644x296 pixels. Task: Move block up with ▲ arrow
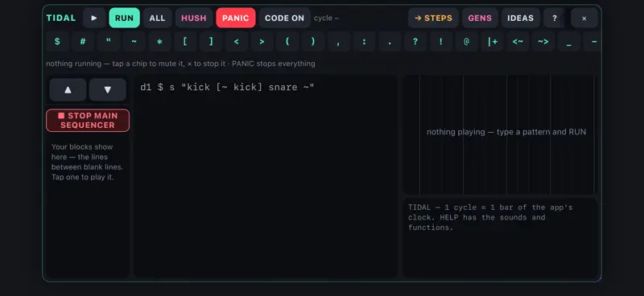(68, 89)
